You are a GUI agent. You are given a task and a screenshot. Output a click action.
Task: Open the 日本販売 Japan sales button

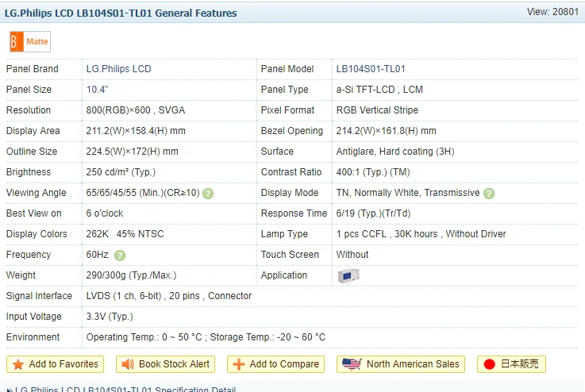511,364
